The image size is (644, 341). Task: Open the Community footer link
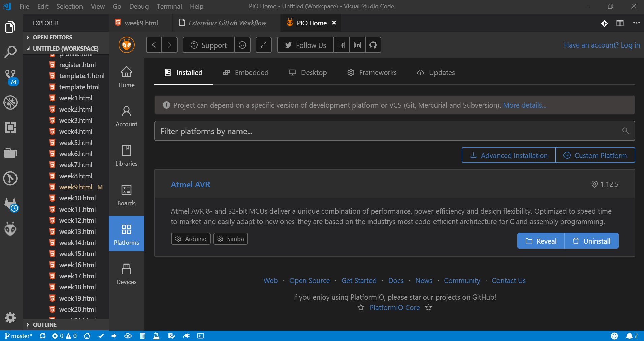click(462, 280)
